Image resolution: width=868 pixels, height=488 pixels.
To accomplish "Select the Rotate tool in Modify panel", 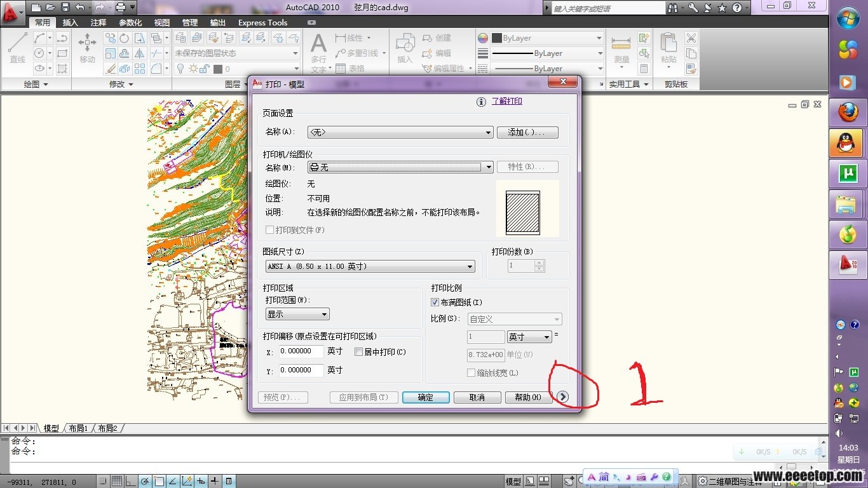I will click(125, 39).
